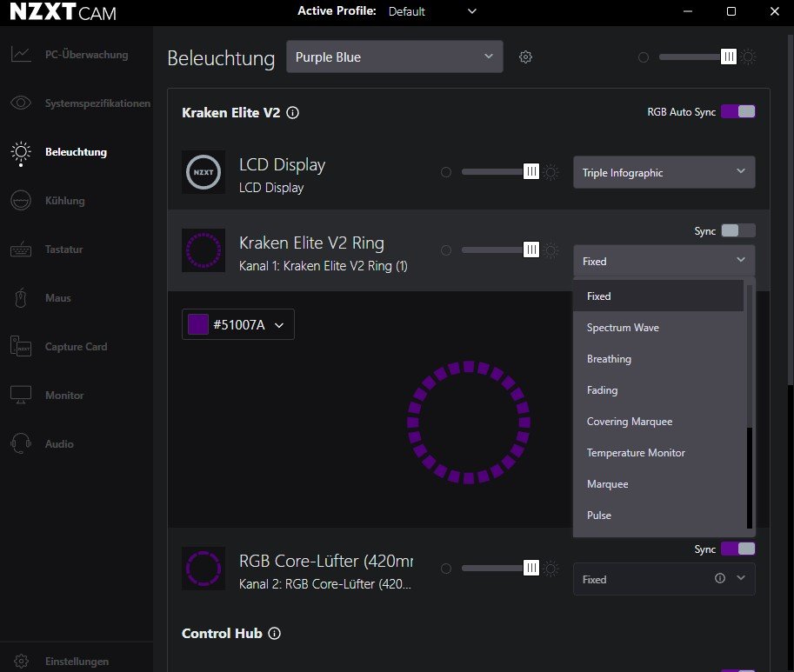Click info icon in RGB Core-Lüfter Fixed dropdown
794x672 pixels.
tap(719, 578)
